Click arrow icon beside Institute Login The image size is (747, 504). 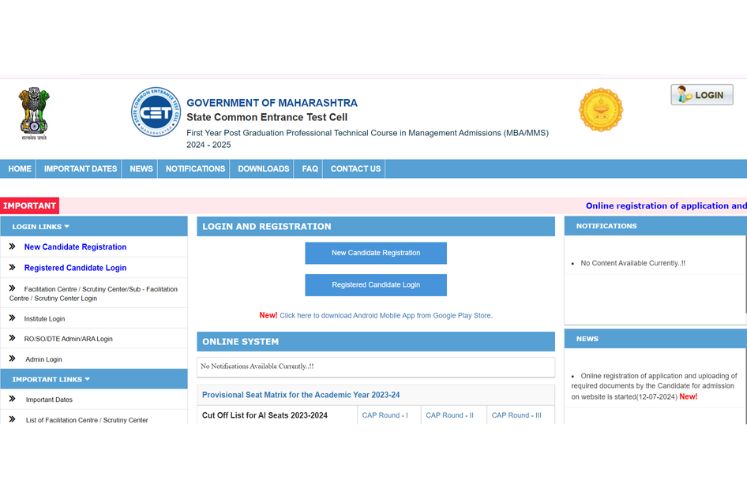point(12,318)
